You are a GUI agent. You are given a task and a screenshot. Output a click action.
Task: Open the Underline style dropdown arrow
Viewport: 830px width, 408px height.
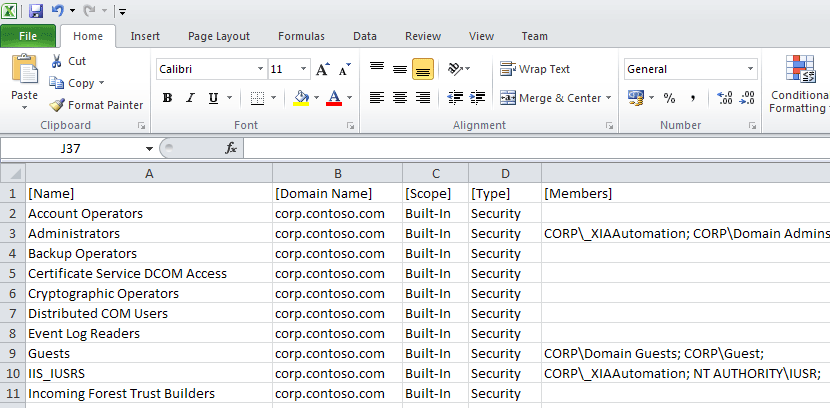pos(229,98)
